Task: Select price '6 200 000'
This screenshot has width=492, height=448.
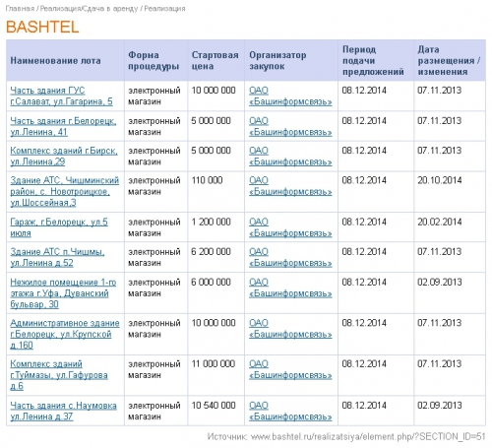Action: (212, 252)
